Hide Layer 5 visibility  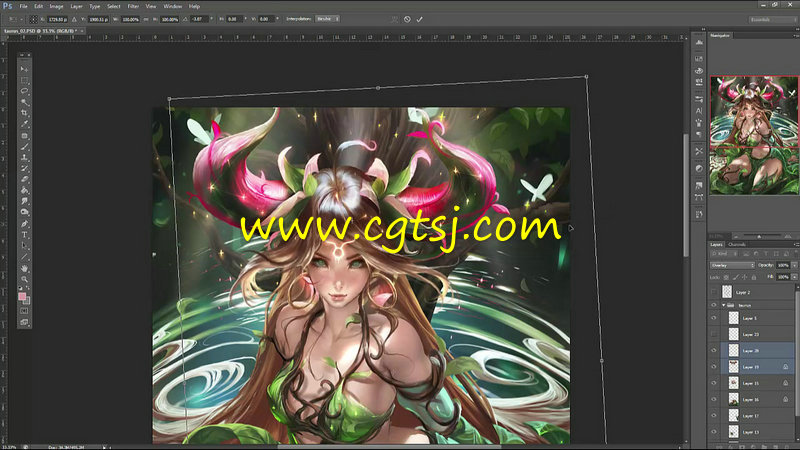tap(714, 318)
